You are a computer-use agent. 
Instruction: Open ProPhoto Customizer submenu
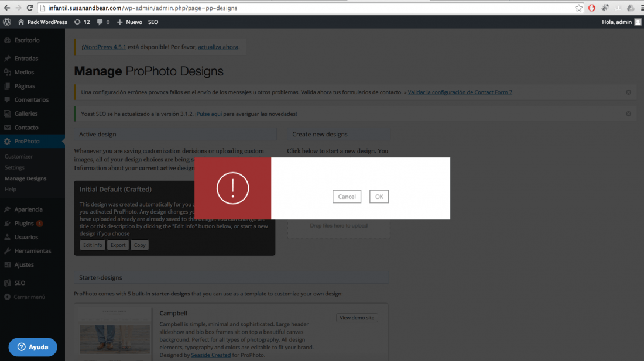click(19, 157)
